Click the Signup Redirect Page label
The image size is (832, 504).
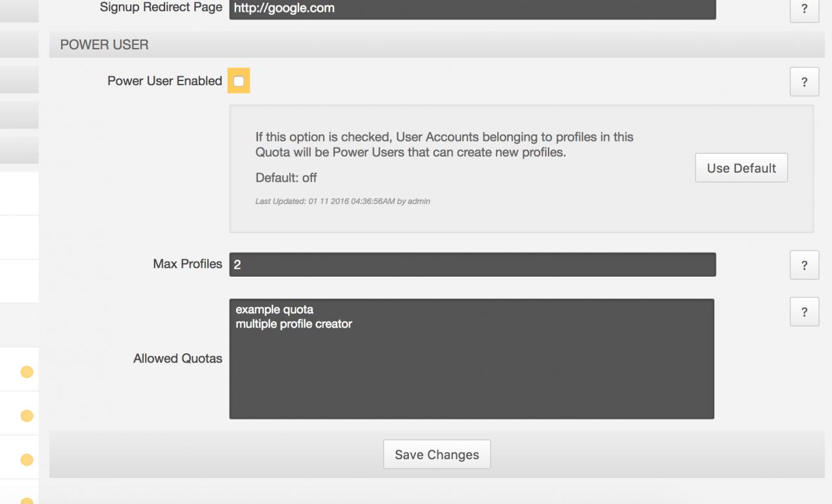point(161,8)
